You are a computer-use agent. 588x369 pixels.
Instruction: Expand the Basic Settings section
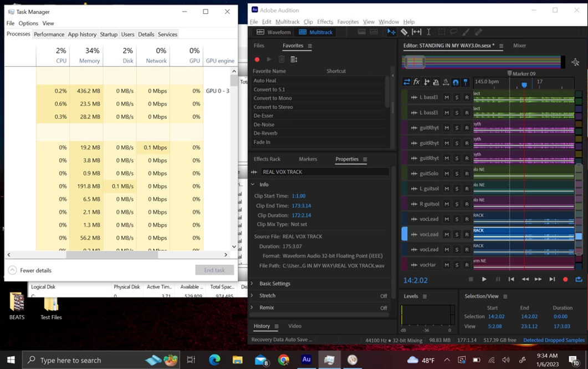coord(252,284)
